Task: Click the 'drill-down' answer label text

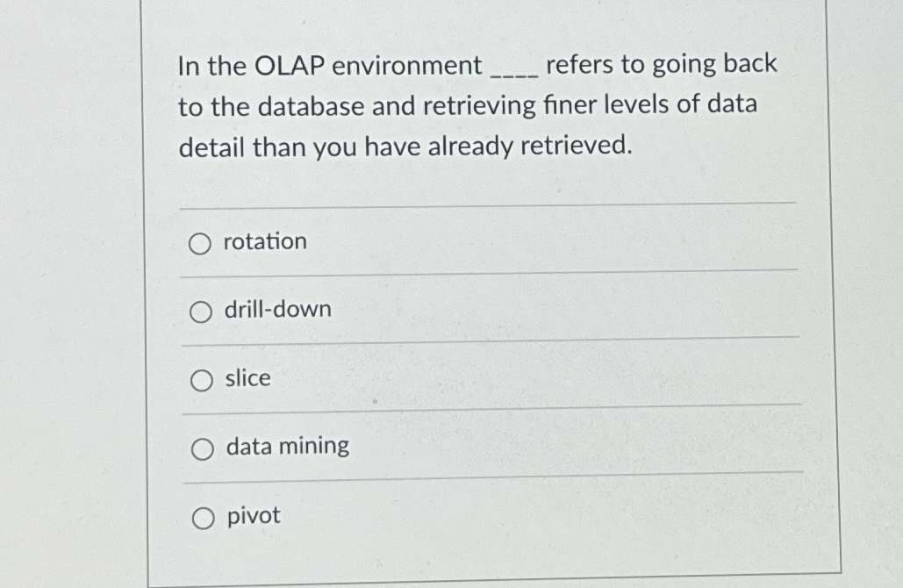Action: (x=278, y=309)
